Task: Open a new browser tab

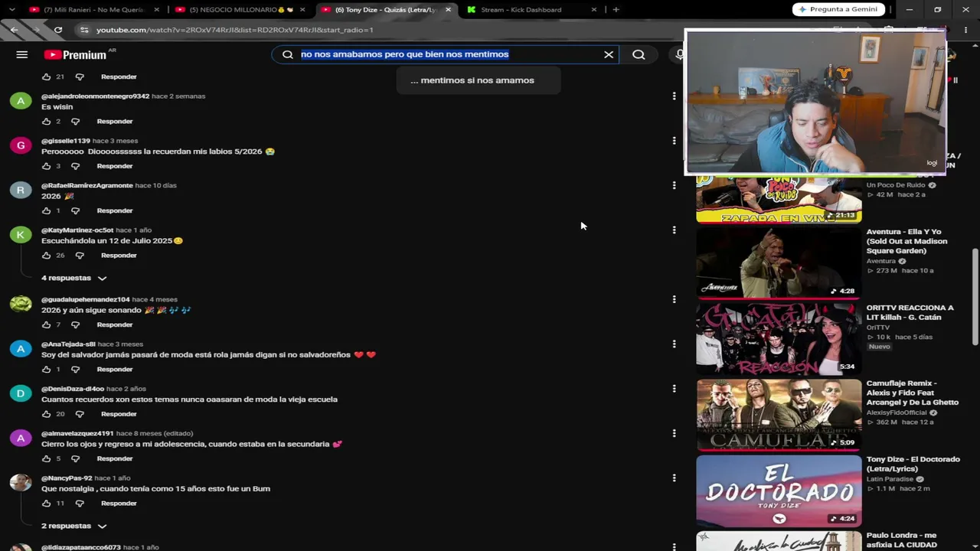Action: [616, 10]
